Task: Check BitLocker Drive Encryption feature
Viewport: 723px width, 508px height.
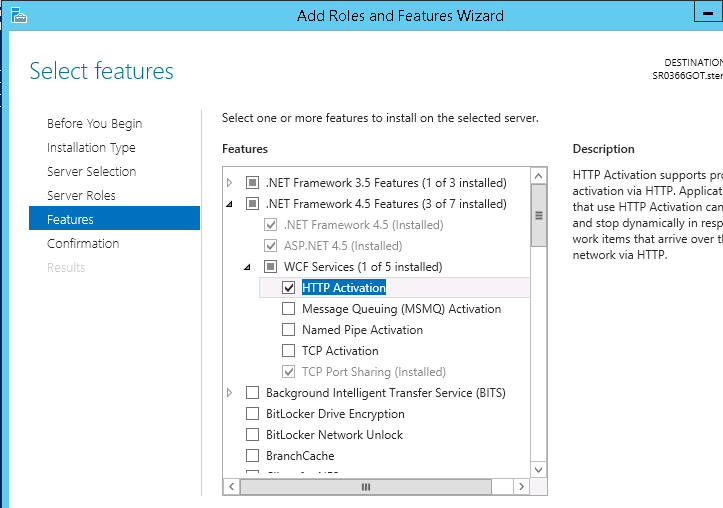Action: click(x=252, y=414)
